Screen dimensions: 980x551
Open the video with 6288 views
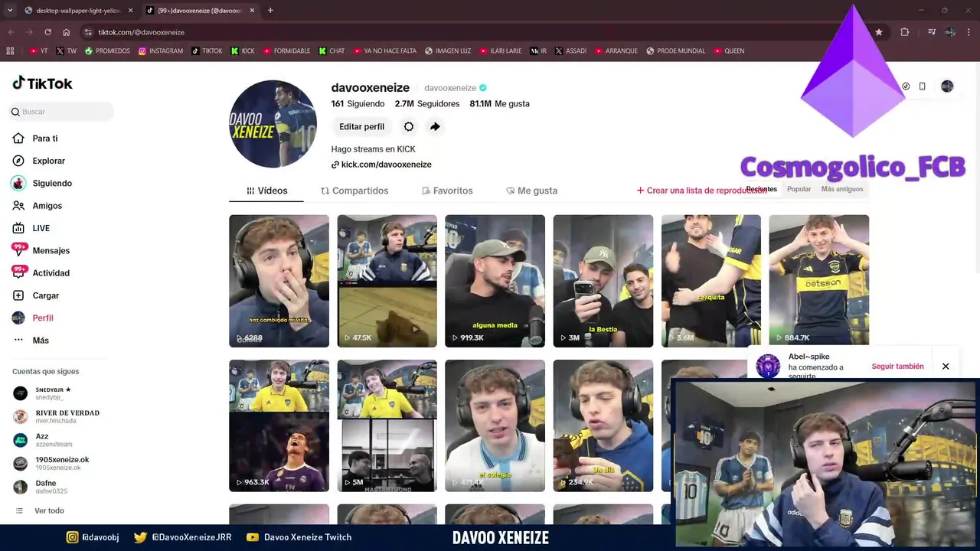[279, 281]
